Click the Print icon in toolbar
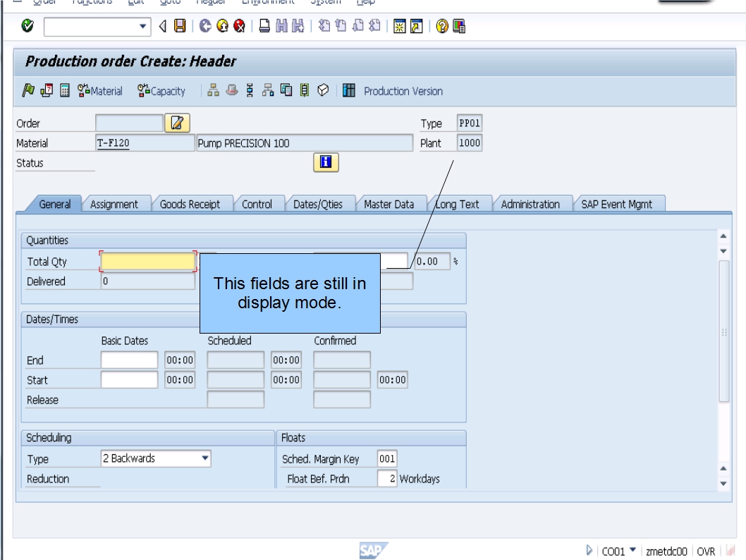Screen dimensions: 746x560 coord(264,25)
